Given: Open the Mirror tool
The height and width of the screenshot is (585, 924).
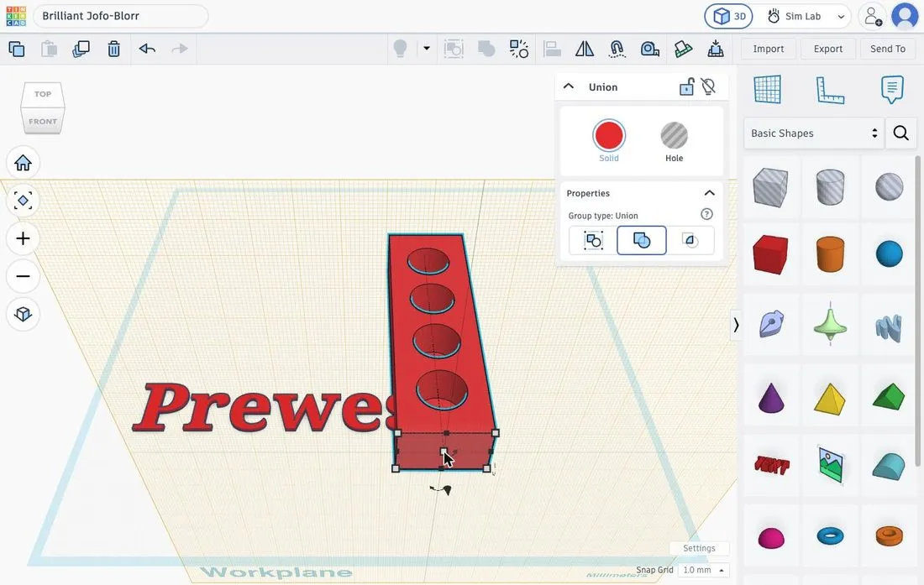Looking at the screenshot, I should 584,49.
